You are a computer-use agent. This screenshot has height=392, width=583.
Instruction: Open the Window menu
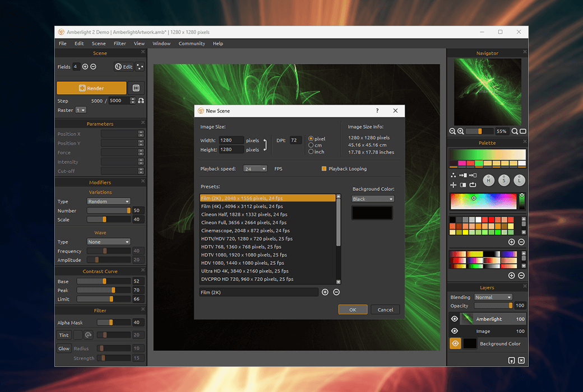161,44
